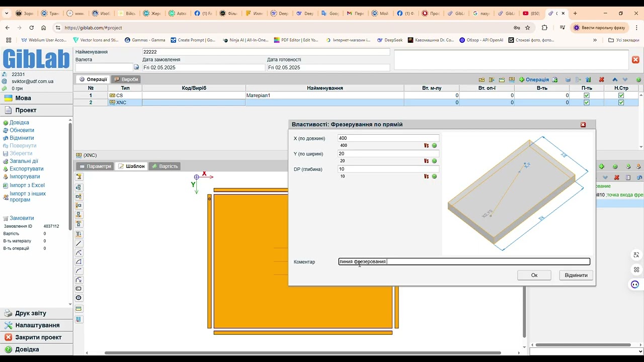The image size is (644, 362).
Task: Click red close icon near top-right notes box
Action: (x=635, y=60)
